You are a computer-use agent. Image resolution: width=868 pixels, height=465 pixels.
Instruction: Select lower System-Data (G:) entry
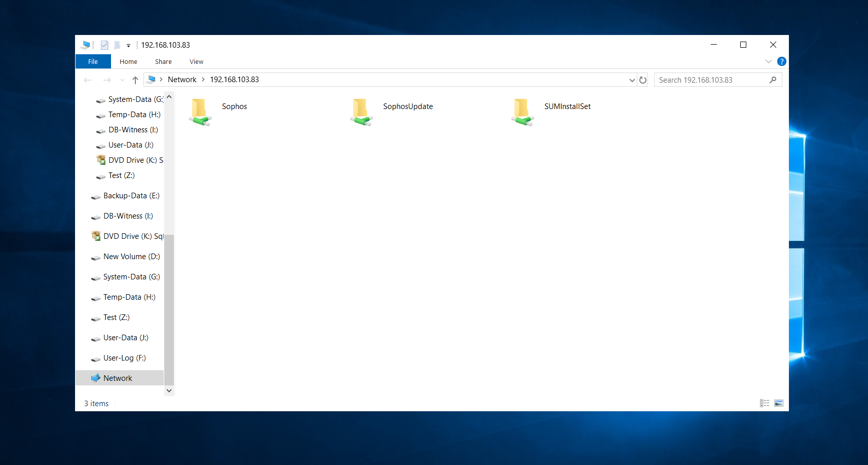[x=126, y=277]
